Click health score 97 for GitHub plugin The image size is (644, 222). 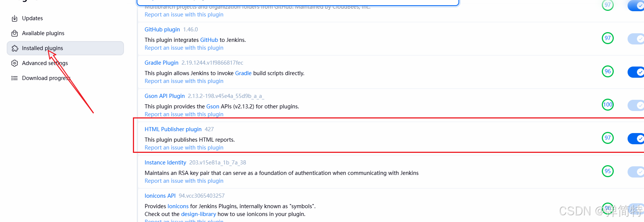608,38
